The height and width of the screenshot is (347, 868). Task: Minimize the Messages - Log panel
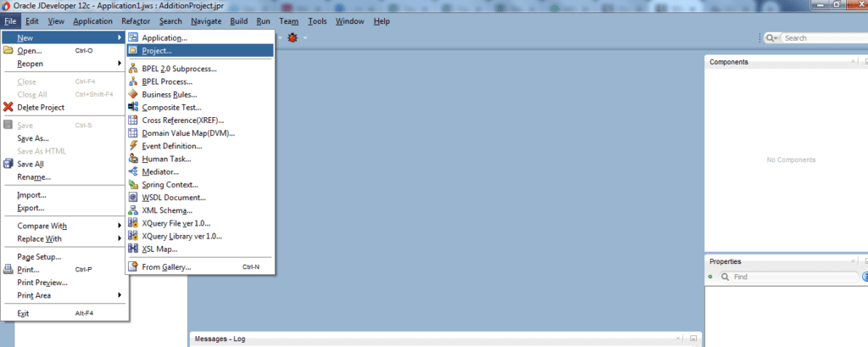[x=693, y=339]
